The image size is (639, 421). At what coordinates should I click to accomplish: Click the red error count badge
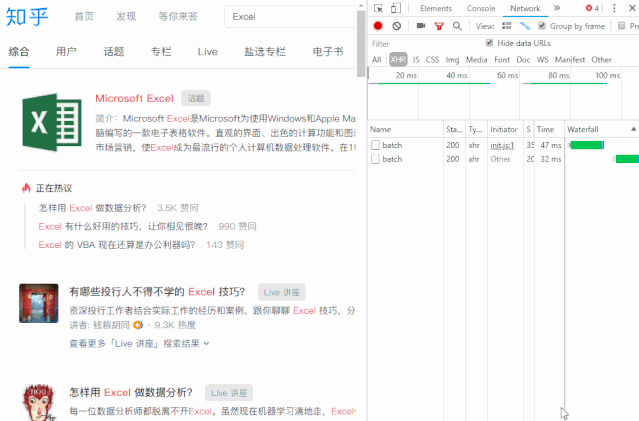pos(592,8)
